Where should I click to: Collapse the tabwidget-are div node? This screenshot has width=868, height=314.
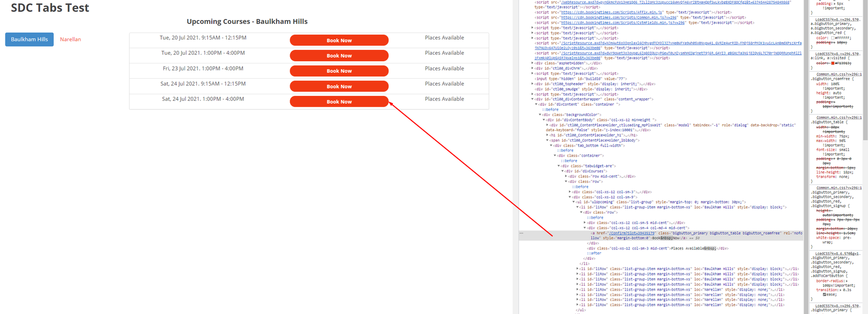pos(559,166)
